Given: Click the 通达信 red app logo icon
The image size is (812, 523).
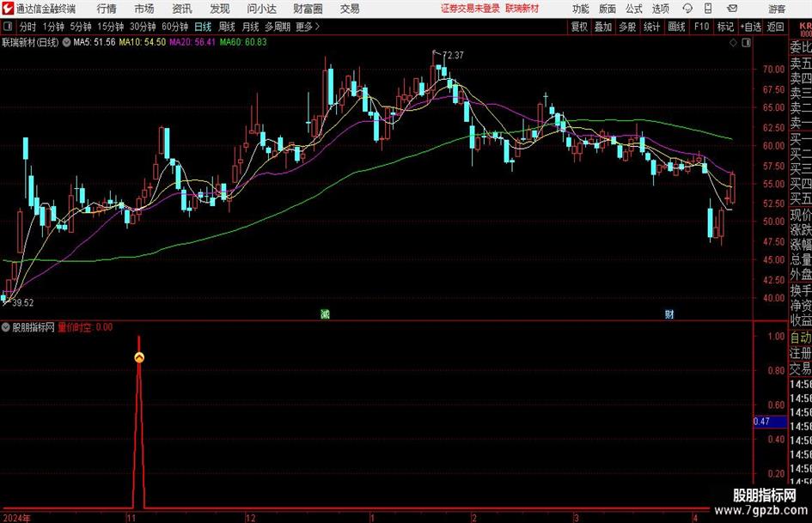Looking at the screenshot, I should tap(8, 9).
